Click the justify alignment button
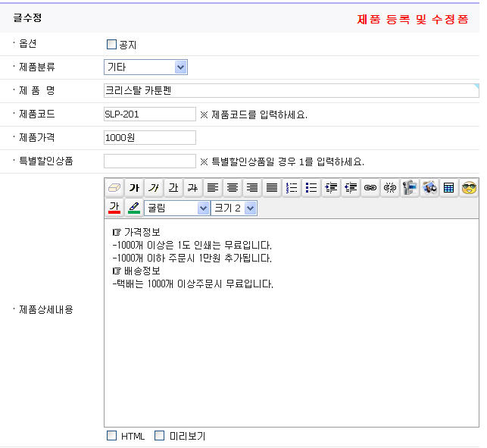Image resolution: width=487 pixels, height=448 pixels. [272, 188]
